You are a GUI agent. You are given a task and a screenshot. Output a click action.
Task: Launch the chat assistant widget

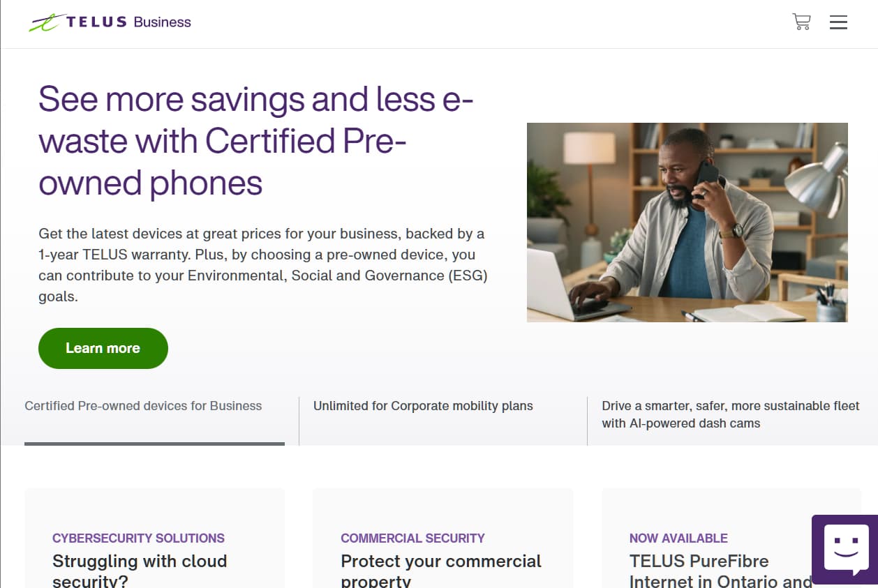[846, 549]
